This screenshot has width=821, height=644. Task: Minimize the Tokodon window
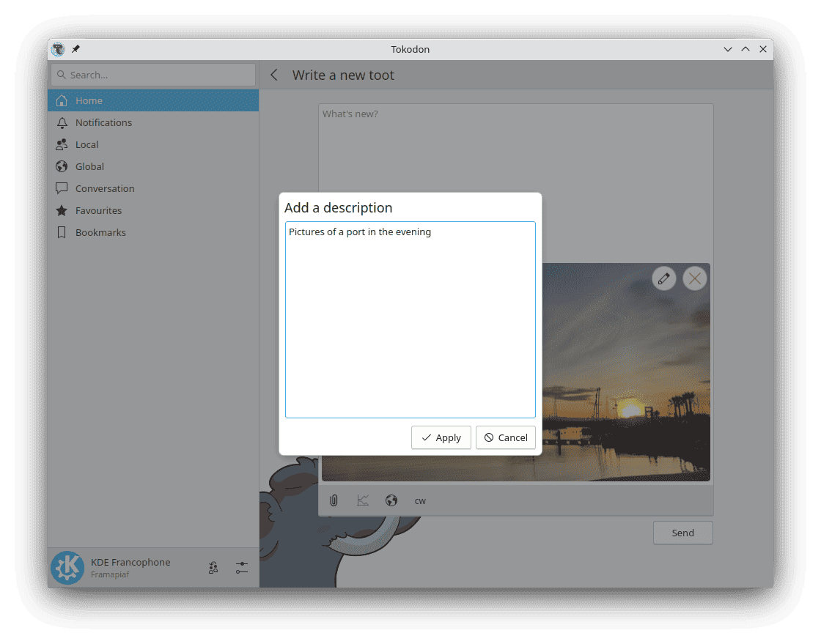(x=728, y=49)
